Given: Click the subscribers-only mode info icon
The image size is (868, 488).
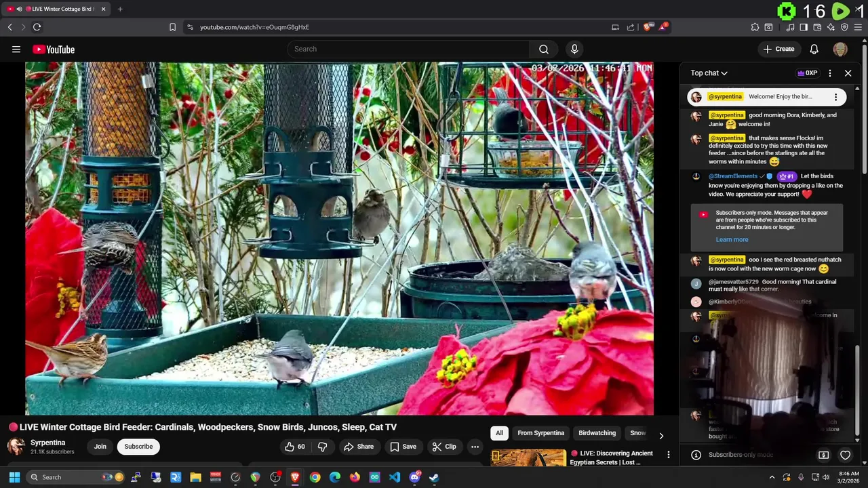Looking at the screenshot, I should click(x=696, y=455).
